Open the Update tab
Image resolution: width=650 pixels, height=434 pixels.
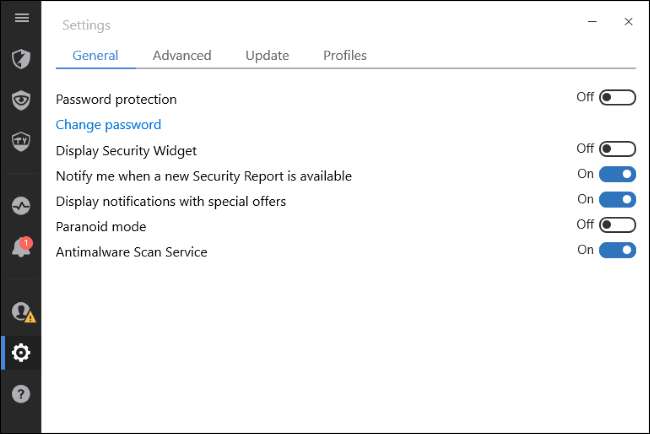pyautogui.click(x=267, y=55)
